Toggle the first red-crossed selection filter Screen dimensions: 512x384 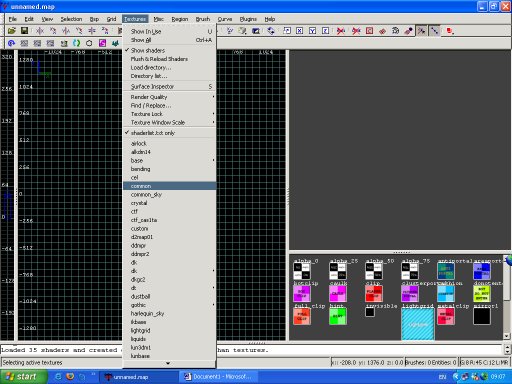pos(341,31)
